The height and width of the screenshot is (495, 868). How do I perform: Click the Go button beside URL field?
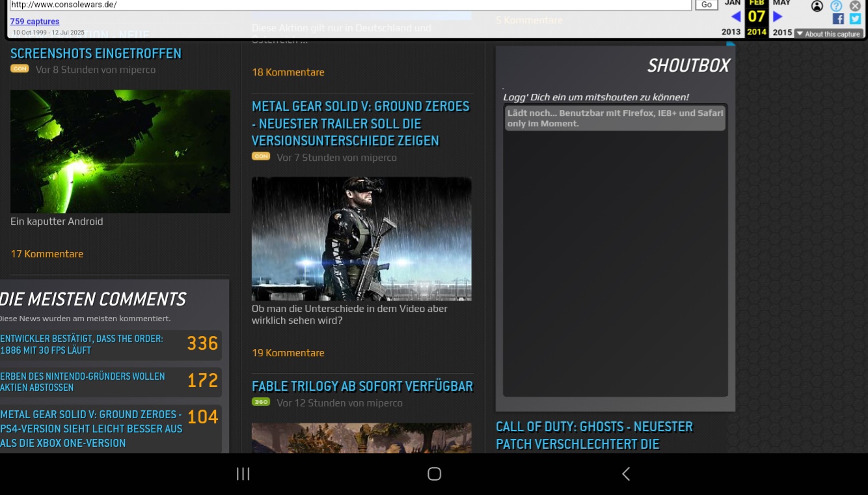pyautogui.click(x=707, y=5)
